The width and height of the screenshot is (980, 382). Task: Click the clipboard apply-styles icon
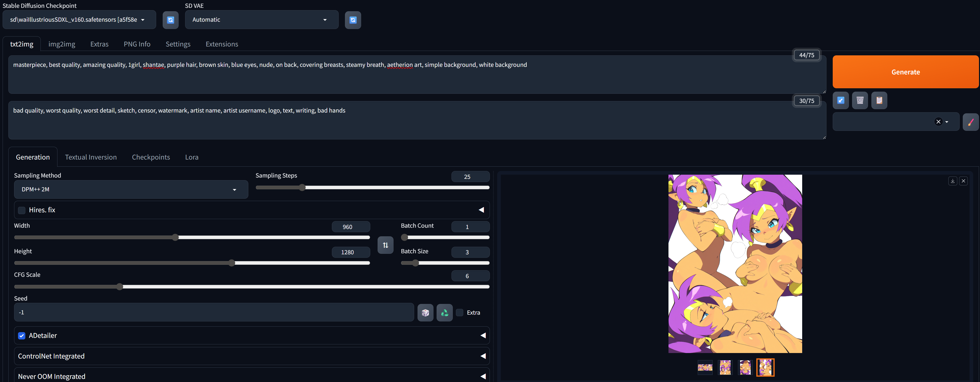879,101
